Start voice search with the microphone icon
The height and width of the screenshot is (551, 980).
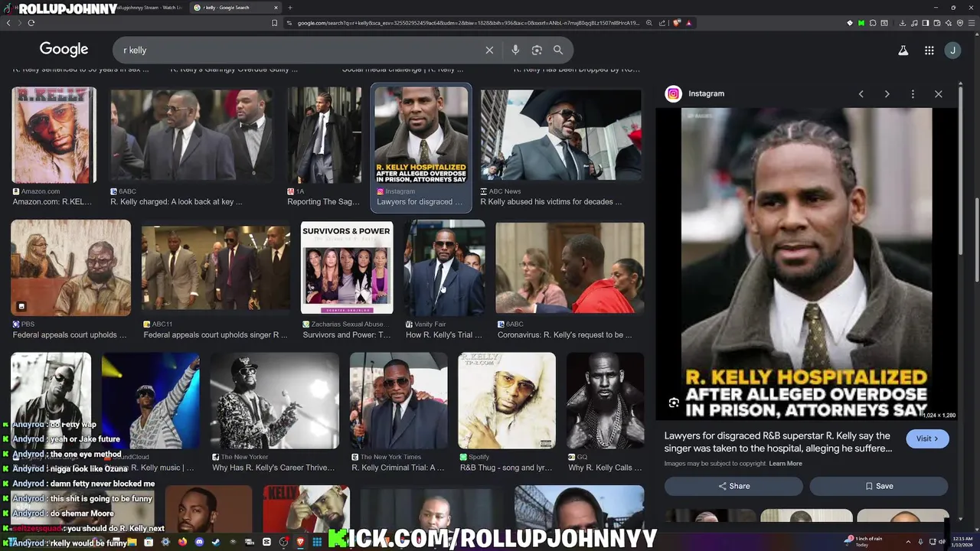click(515, 50)
